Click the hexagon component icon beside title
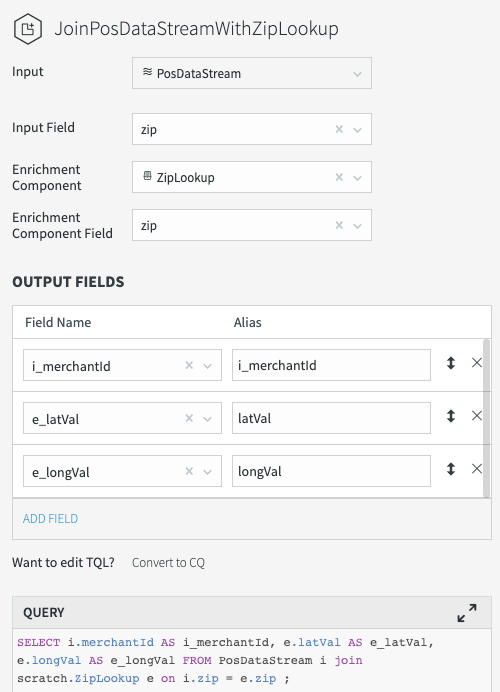Viewport: 500px width, 692px height. pyautogui.click(x=28, y=29)
